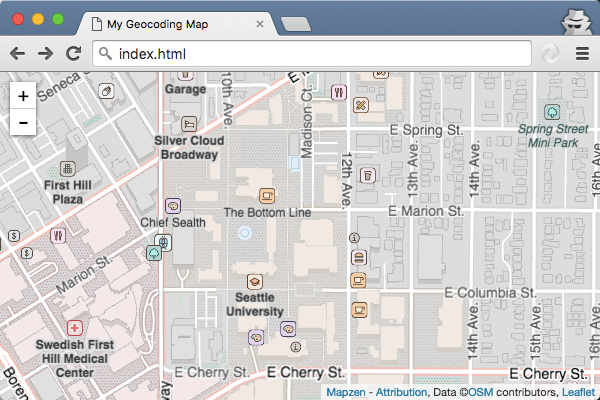Viewport: 600px width, 400px height.
Task: Open a new tab with the blank tab button
Action: click(296, 24)
